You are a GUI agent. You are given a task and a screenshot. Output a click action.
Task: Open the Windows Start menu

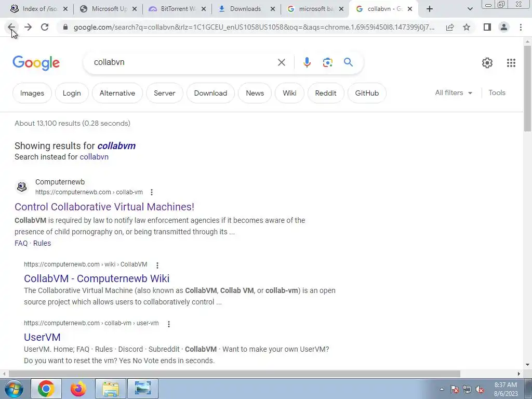14,389
